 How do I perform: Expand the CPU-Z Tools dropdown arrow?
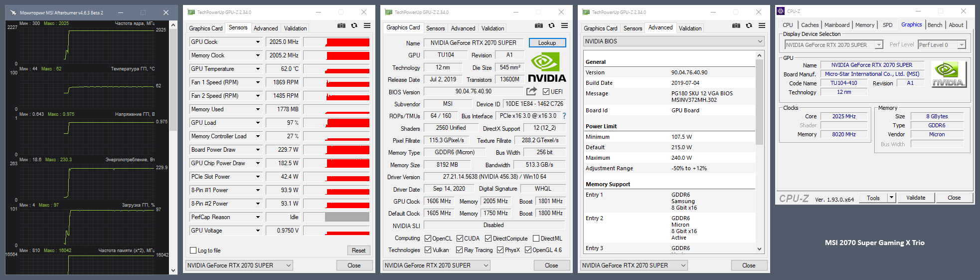(892, 198)
